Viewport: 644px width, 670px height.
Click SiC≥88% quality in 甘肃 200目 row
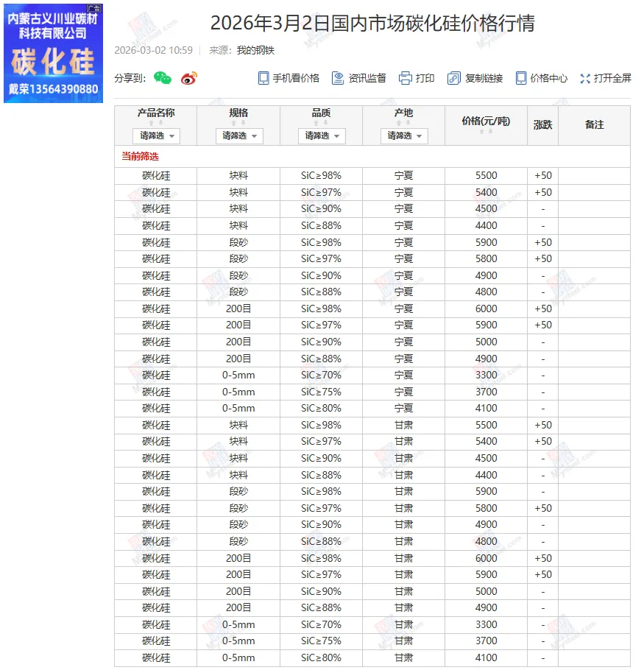pos(321,608)
